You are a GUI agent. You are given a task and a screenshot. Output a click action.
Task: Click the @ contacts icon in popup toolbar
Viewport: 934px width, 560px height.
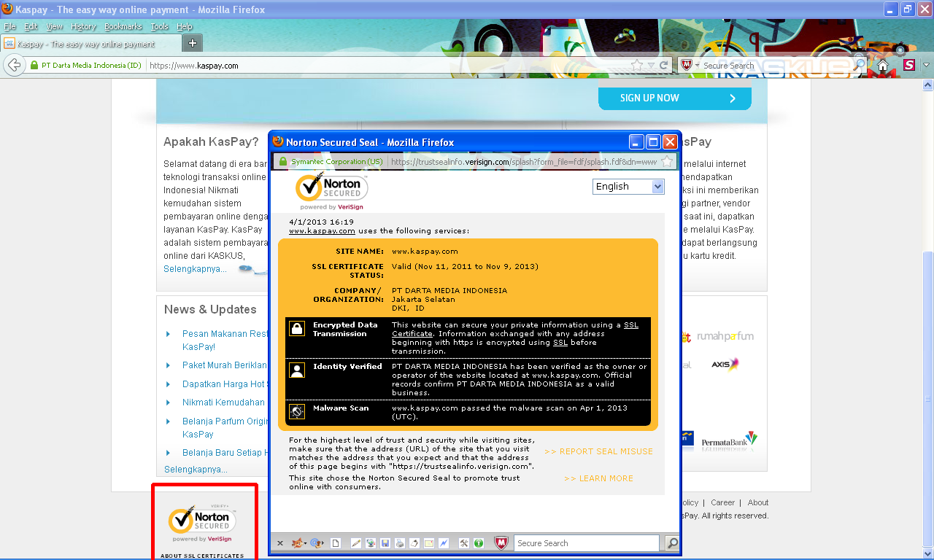[x=315, y=543]
